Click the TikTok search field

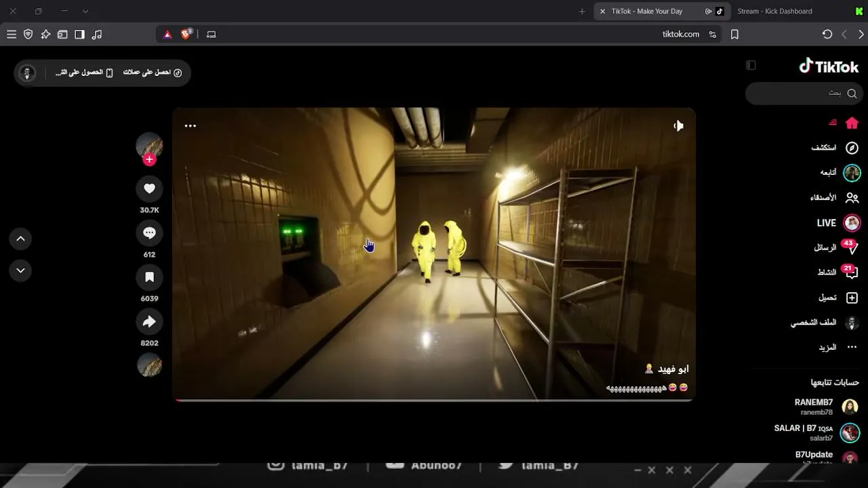point(804,93)
